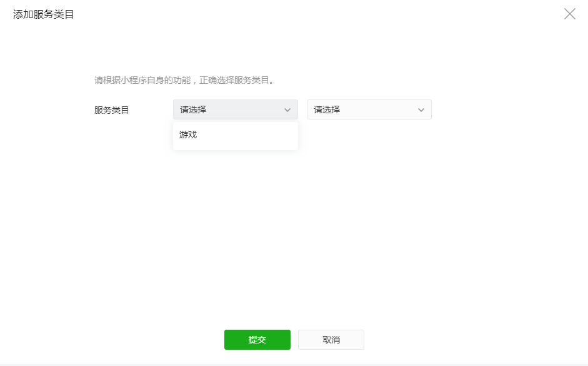The height and width of the screenshot is (366, 588).
Task: Click the 取消 button
Action: pos(331,340)
